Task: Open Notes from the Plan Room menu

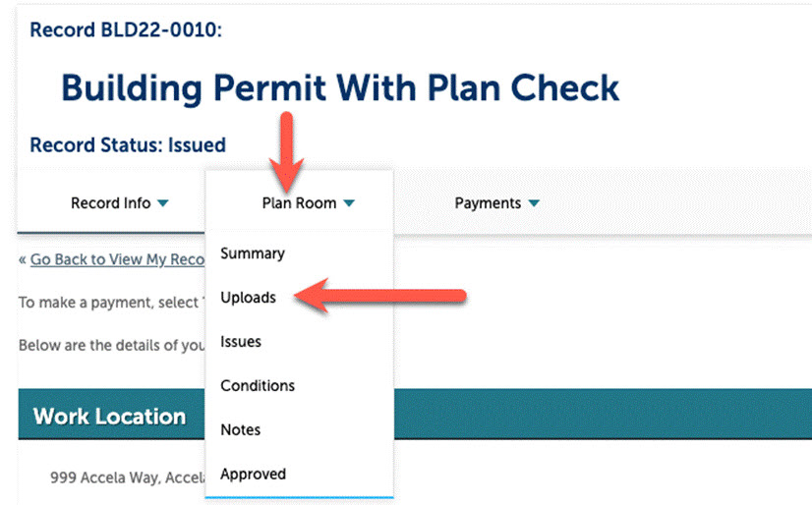Action: pos(241,429)
